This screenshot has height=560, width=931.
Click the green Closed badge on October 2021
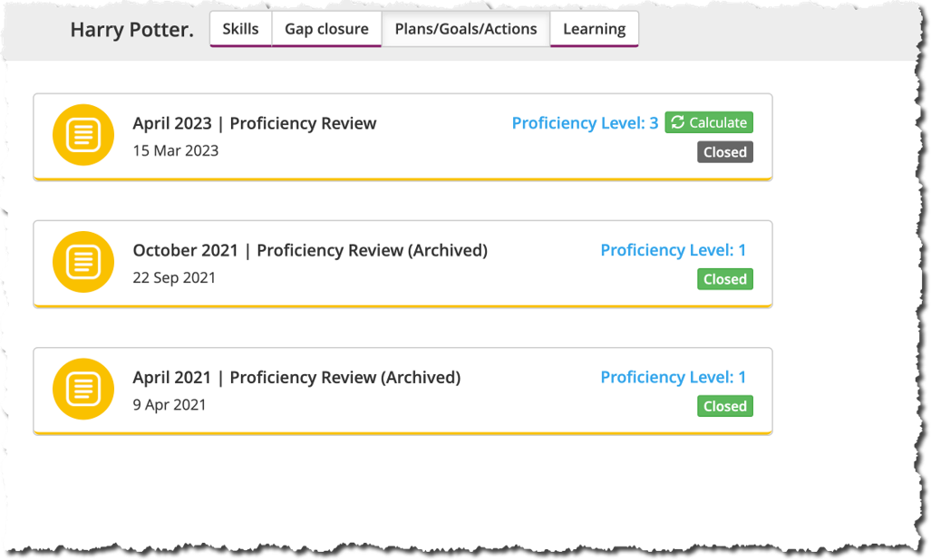tap(725, 279)
